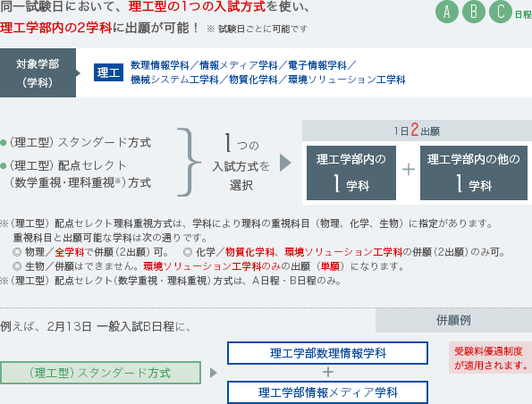The image size is (532, 404).
Task: Click the 理工学部情報メディア学科 outlined box
Action: coord(328,392)
